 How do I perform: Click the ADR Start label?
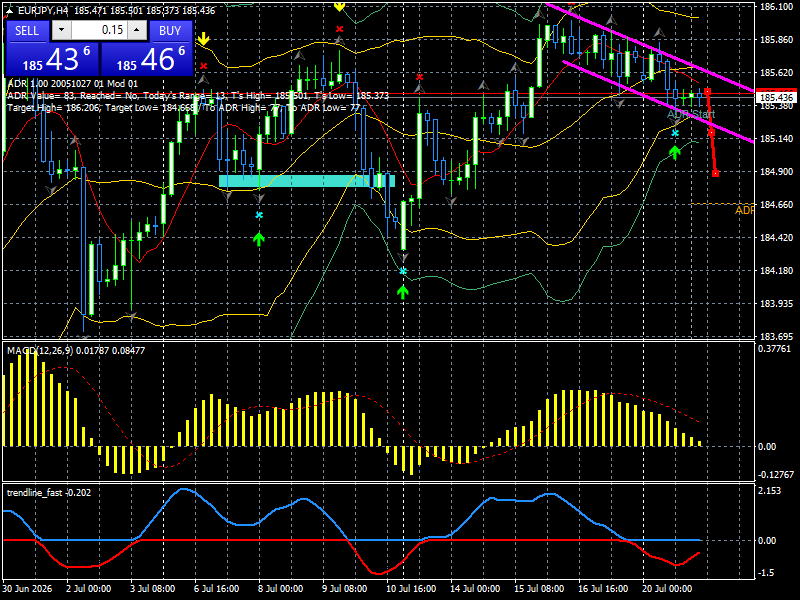click(x=691, y=114)
